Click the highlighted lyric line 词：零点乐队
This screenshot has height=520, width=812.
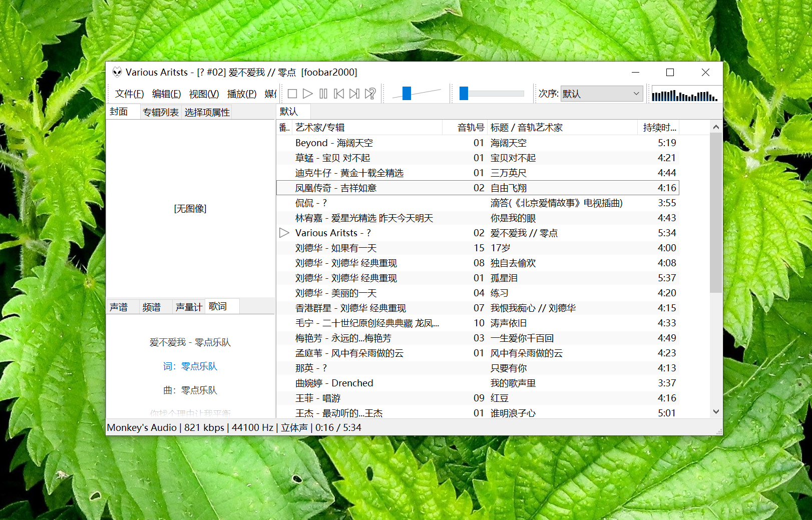click(190, 366)
